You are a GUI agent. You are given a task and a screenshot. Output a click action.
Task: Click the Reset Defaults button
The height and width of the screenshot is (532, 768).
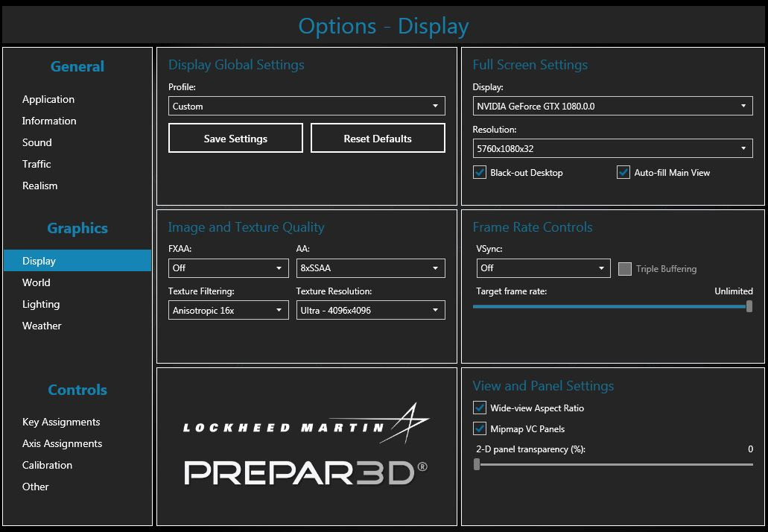click(x=378, y=138)
